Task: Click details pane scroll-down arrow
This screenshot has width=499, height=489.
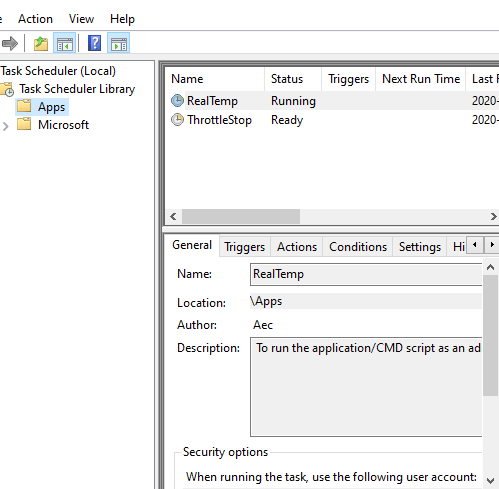Action: (490, 481)
